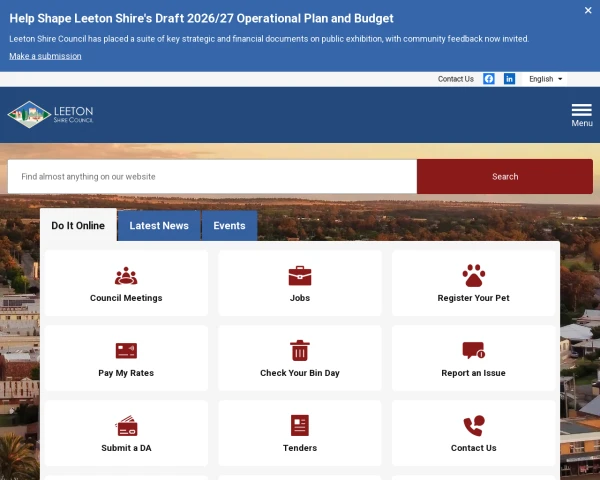This screenshot has width=600, height=480.
Task: Open the LinkedIn icon
Action: (x=509, y=79)
